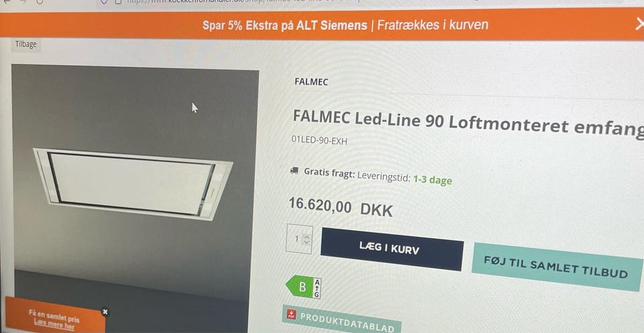
Task: Open the 'Læs mere her' link
Action: [54, 324]
